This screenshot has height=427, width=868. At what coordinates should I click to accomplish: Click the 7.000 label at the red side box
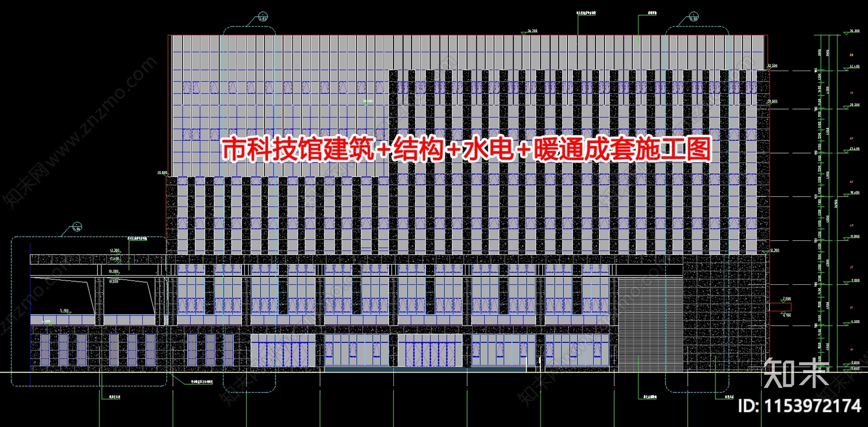(x=787, y=298)
